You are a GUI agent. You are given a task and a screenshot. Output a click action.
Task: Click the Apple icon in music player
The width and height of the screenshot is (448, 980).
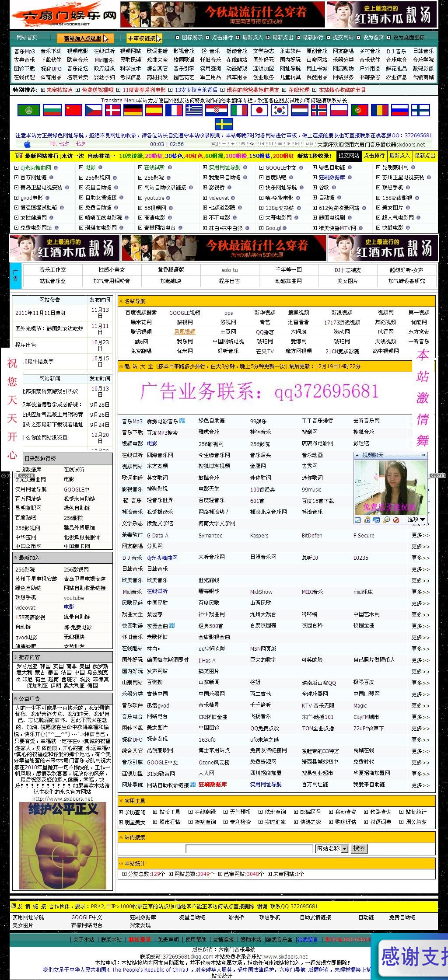tap(27, 144)
